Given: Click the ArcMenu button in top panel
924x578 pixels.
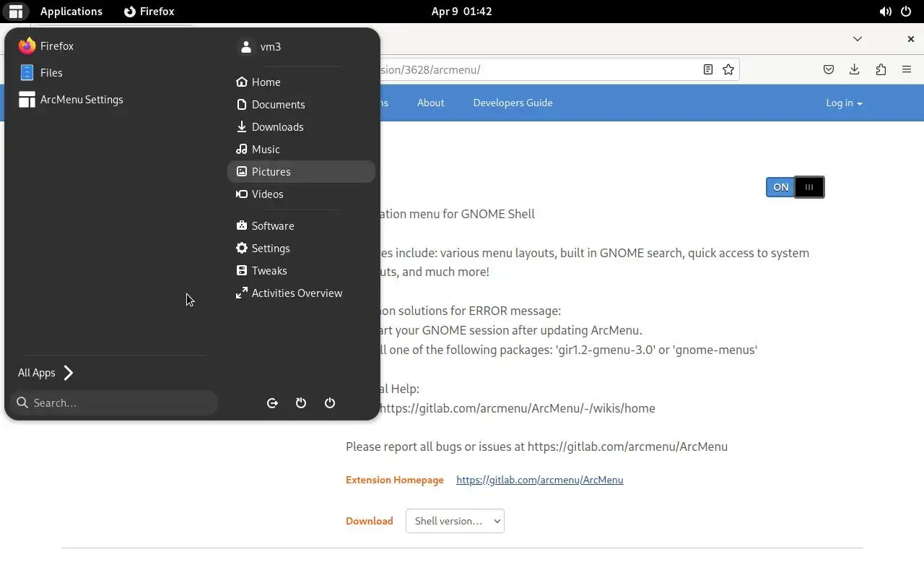Looking at the screenshot, I should tap(15, 12).
